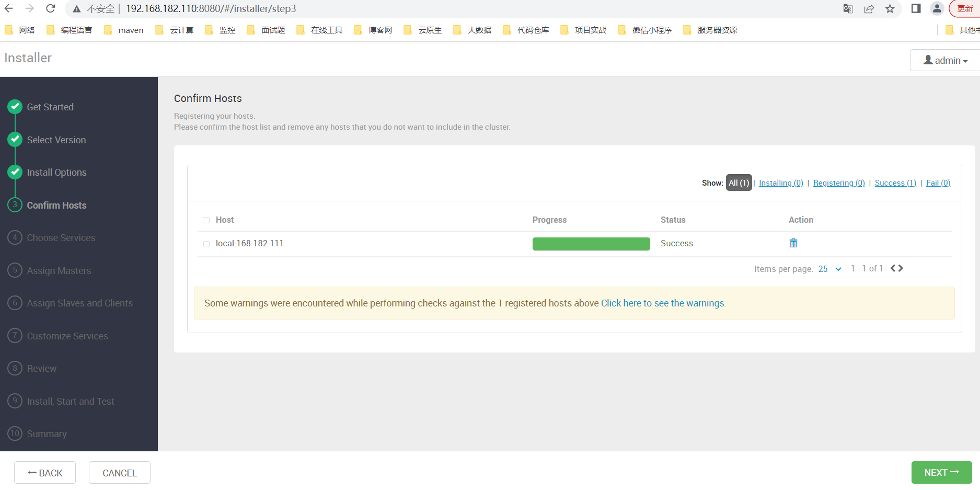Click the 更新 browser update button
This screenshot has width=980, height=490.
point(965,9)
